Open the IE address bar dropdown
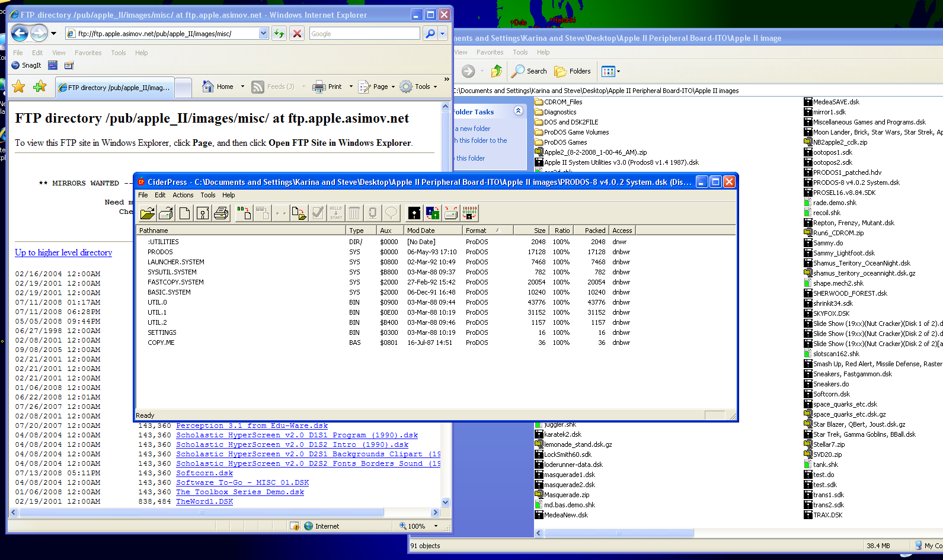The image size is (943, 560). pos(264,34)
